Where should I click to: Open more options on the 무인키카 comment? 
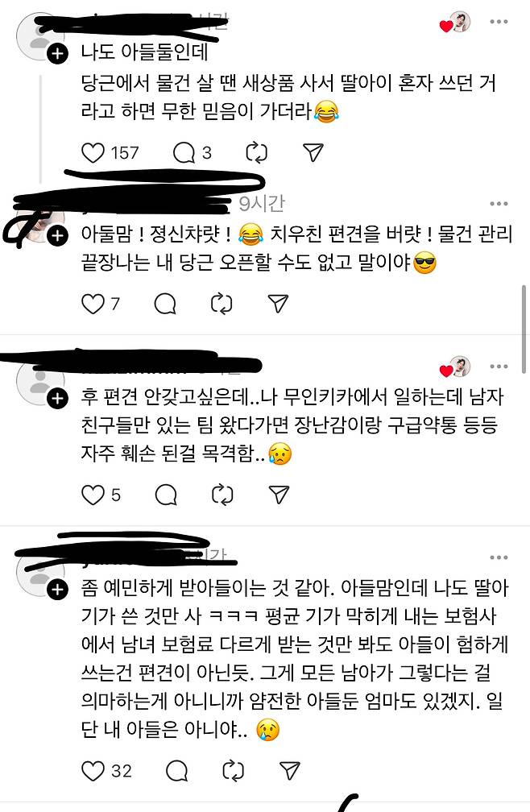coord(499,366)
